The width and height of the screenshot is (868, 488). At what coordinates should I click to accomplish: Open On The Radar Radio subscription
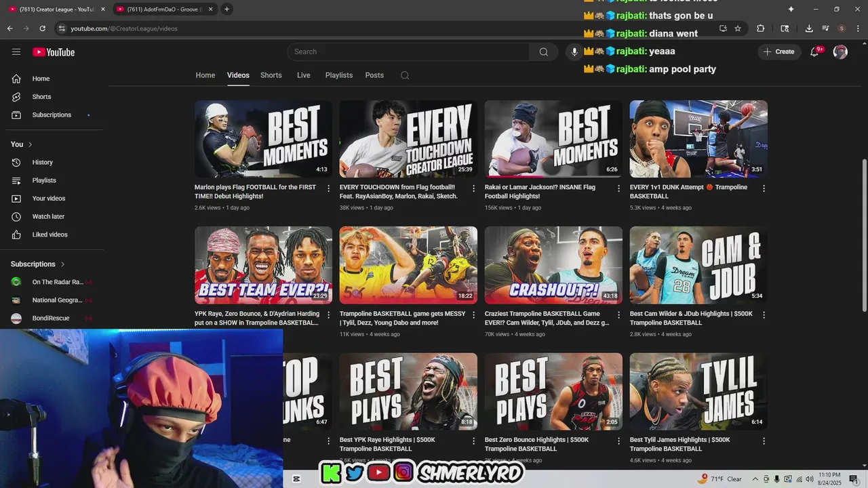52,282
